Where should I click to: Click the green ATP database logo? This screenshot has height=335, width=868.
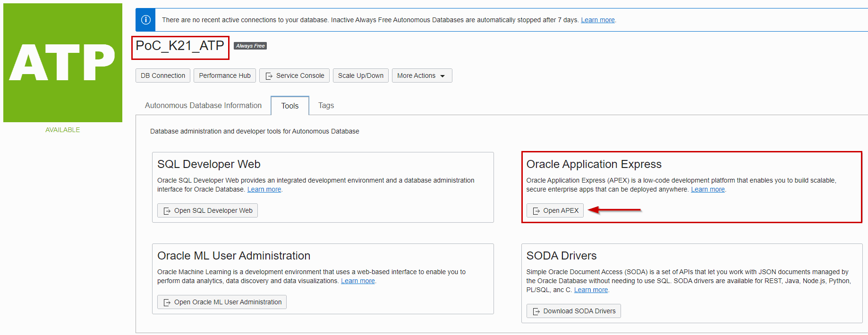pyautogui.click(x=63, y=63)
